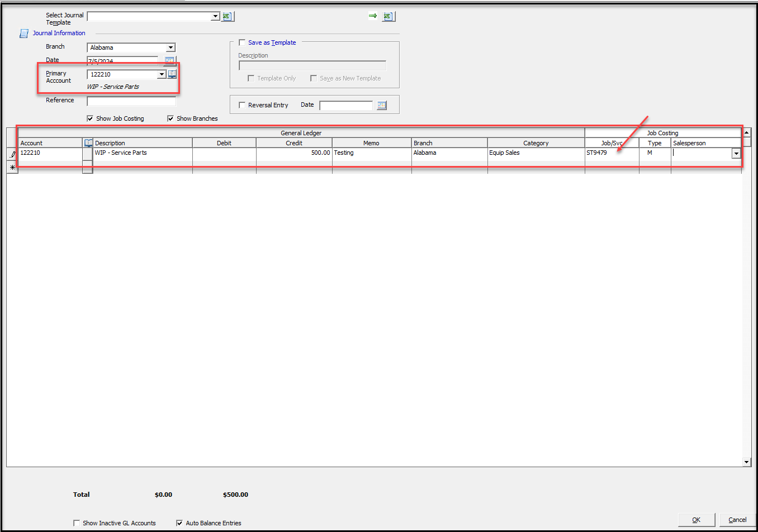Click the ST9479 job cell
This screenshot has width=758, height=532.
click(x=612, y=153)
